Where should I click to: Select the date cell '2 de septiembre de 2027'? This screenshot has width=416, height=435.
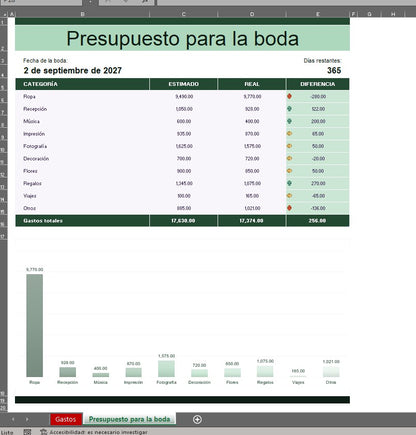[72, 70]
